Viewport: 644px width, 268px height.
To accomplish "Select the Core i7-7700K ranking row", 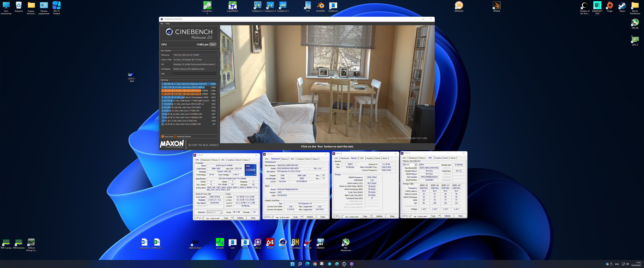I will pyautogui.click(x=189, y=111).
